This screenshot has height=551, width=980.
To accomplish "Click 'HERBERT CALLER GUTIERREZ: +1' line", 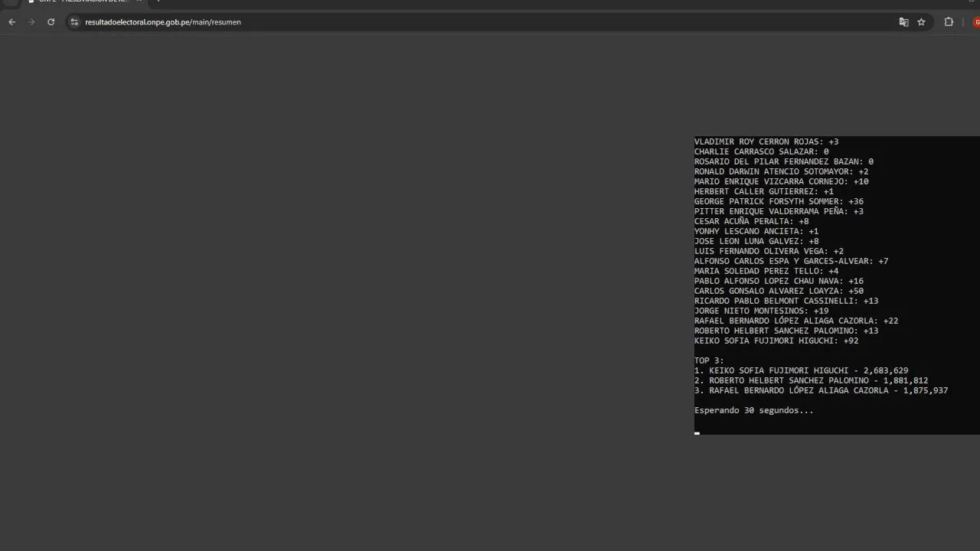I will click(764, 191).
